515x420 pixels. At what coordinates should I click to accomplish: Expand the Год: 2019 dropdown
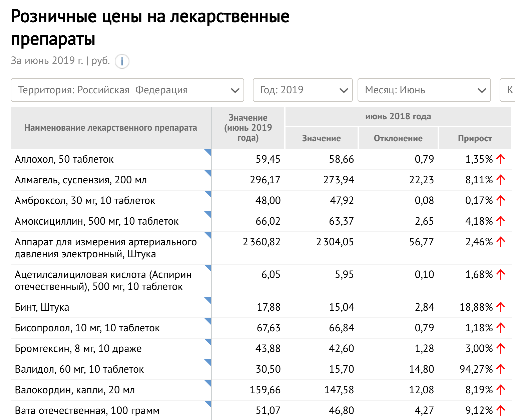tap(303, 90)
